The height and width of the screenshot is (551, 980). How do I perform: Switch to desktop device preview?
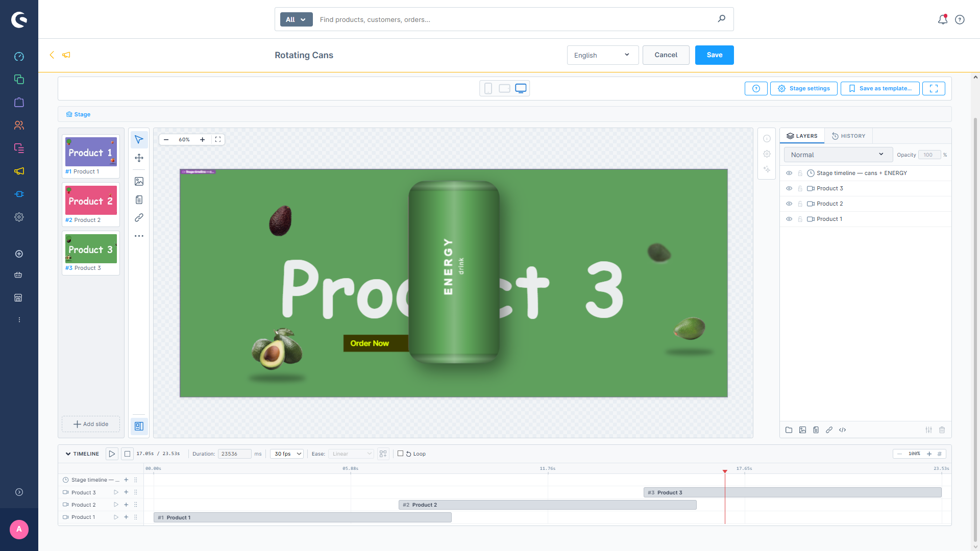[521, 88]
